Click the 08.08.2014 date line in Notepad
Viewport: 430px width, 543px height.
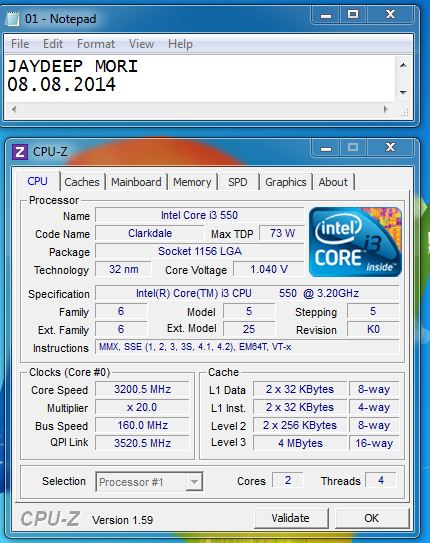(62, 84)
